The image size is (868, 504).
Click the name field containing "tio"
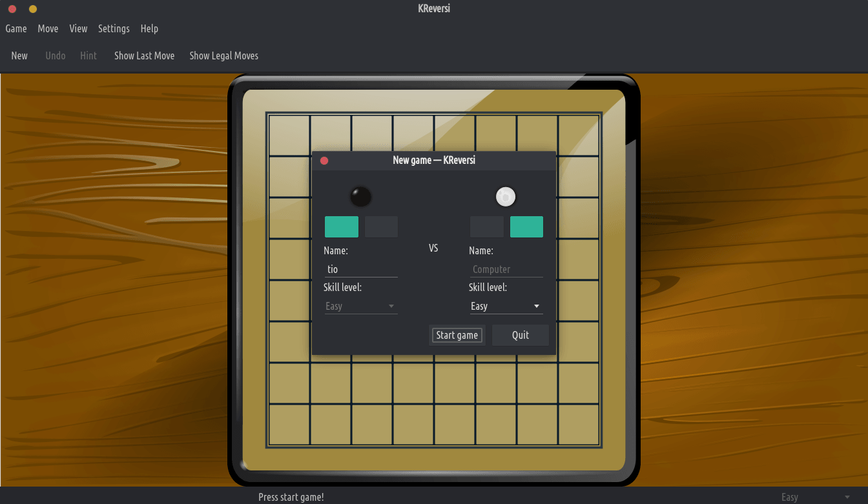tap(360, 269)
